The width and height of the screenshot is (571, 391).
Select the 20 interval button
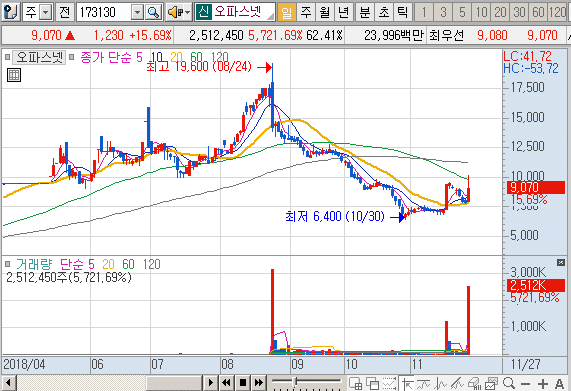[x=500, y=12]
